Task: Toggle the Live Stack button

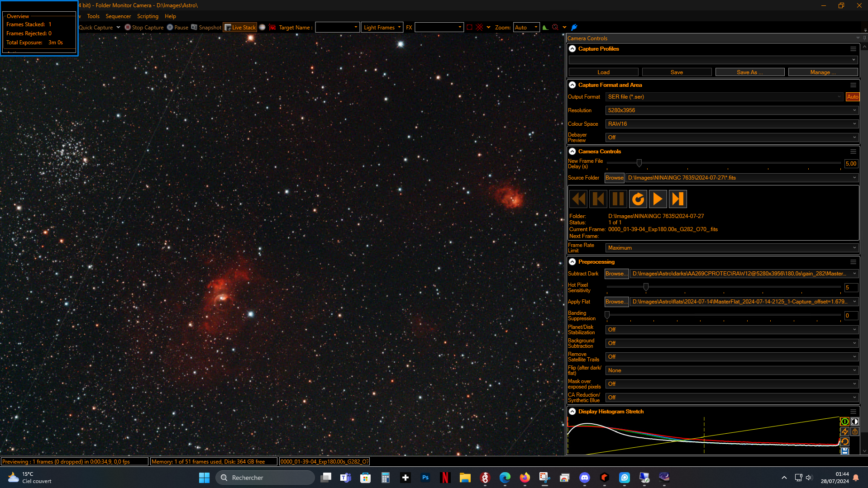Action: point(240,28)
